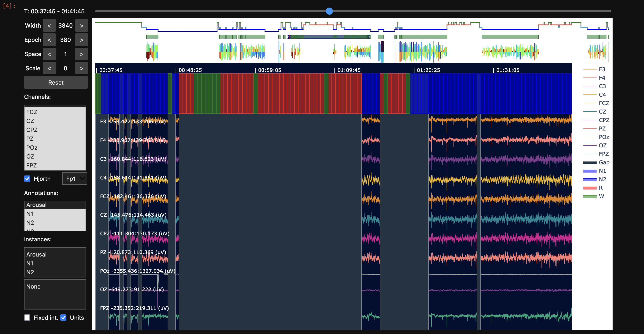Uncheck the Hjorth checkbox
644x334 pixels.
pos(27,179)
